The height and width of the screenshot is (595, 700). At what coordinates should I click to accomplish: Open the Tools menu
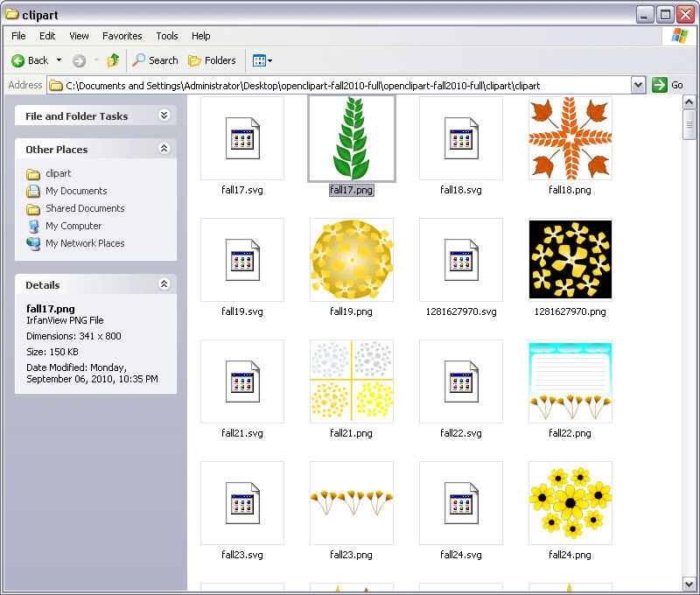166,36
